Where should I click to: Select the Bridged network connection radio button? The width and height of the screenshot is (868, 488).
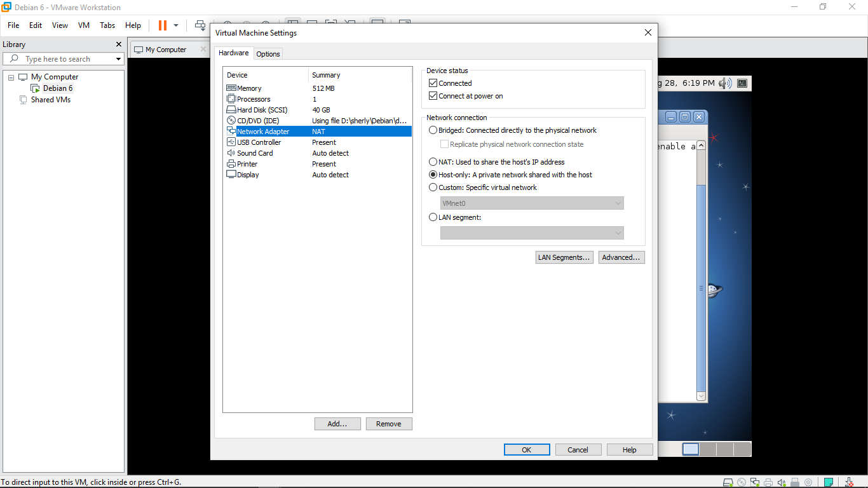433,130
